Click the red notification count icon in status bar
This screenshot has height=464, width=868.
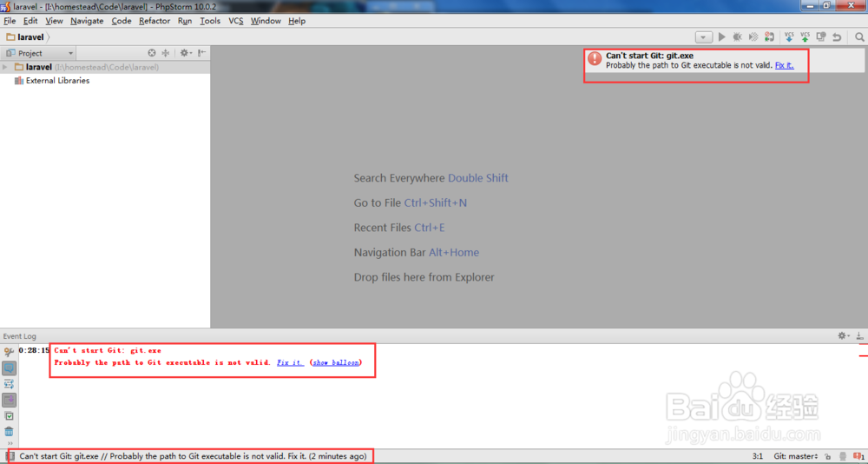858,456
